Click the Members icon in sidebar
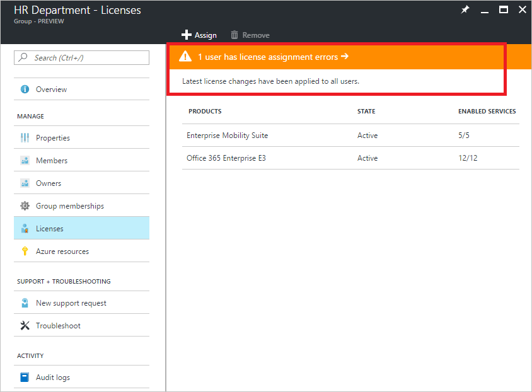This screenshot has width=532, height=392. click(25, 161)
